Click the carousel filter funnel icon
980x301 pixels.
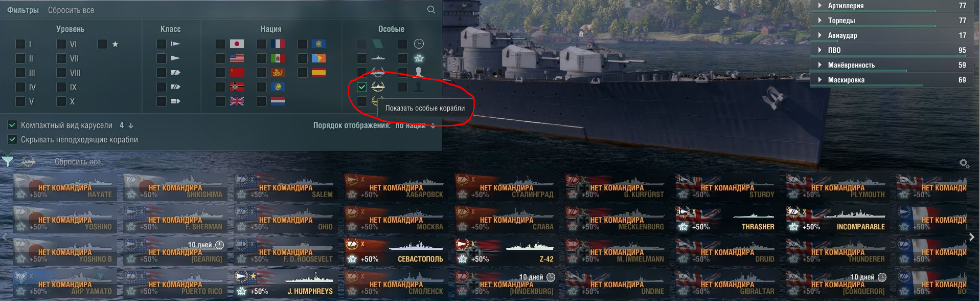coord(8,162)
